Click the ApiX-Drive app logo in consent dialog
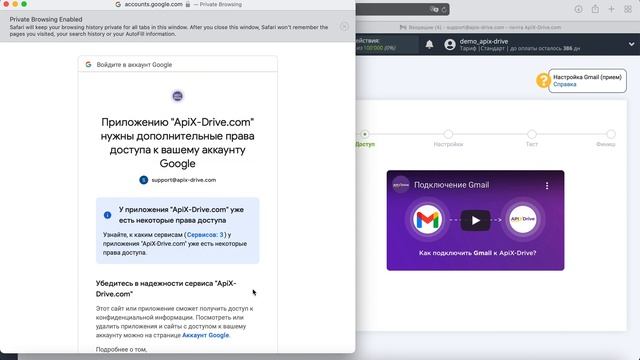 tap(178, 96)
